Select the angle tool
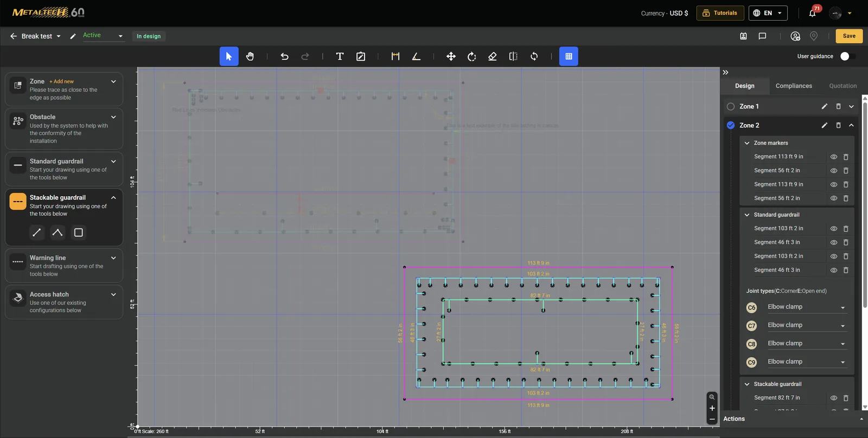The height and width of the screenshot is (438, 868). [416, 56]
